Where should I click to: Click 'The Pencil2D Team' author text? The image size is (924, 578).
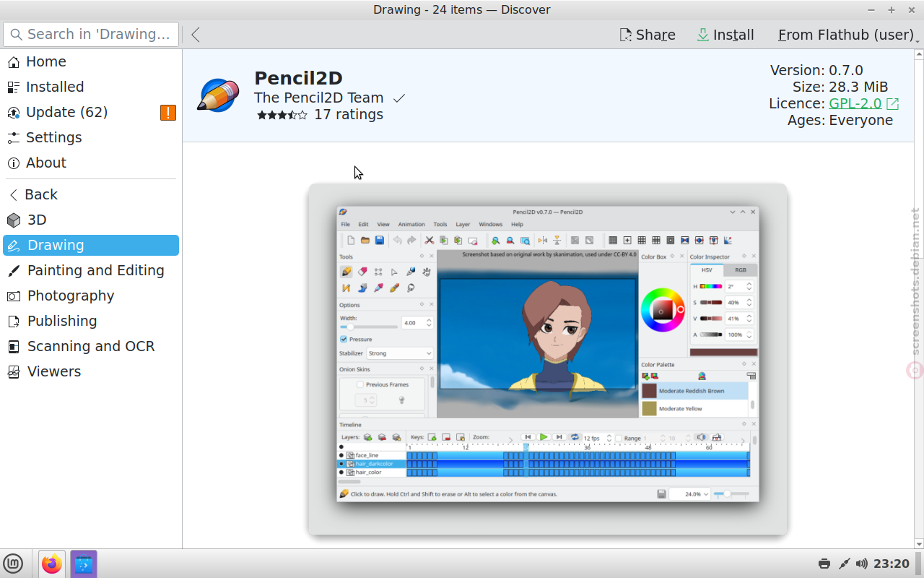(x=318, y=98)
